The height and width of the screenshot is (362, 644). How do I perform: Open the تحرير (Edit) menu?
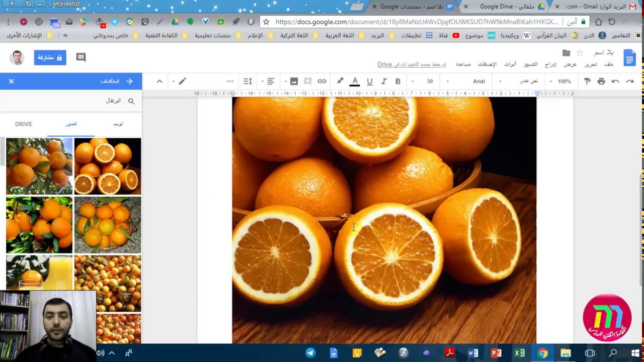tap(591, 64)
